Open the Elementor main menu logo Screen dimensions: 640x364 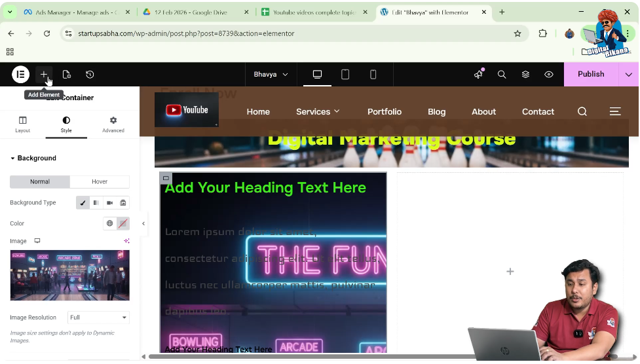(20, 74)
